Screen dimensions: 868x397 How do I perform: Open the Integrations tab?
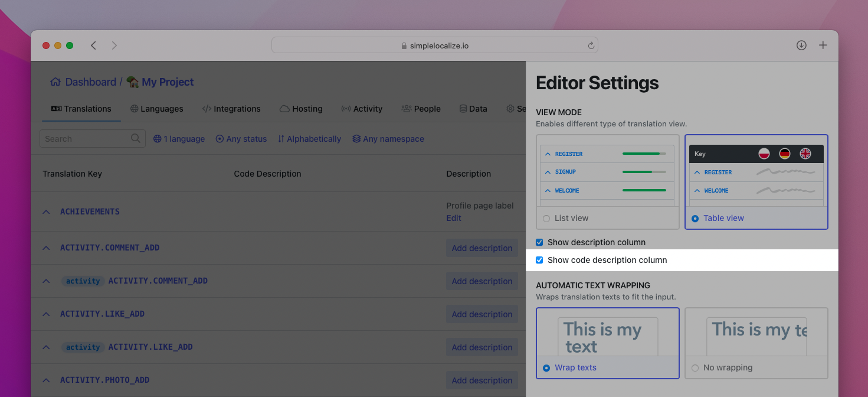pos(231,109)
